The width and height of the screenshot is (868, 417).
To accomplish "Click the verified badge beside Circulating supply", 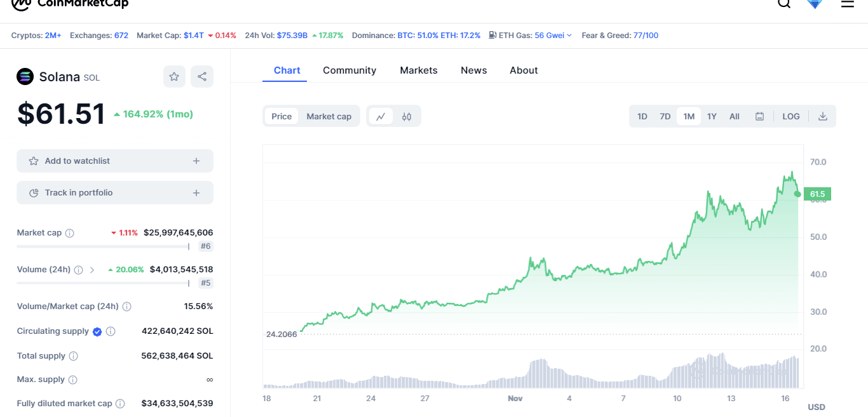I will coord(97,331).
